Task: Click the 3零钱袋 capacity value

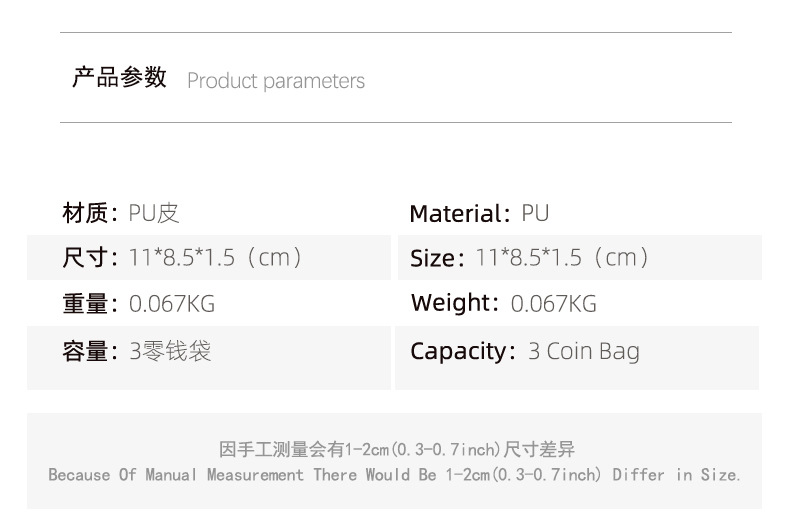Action: point(170,351)
